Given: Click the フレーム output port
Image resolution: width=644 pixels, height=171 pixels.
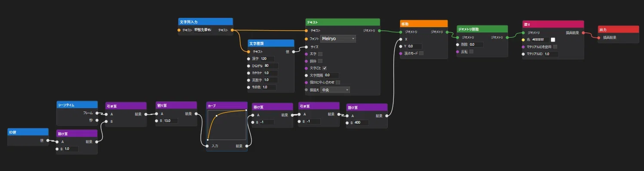Looking at the screenshot, I should click(x=97, y=113).
